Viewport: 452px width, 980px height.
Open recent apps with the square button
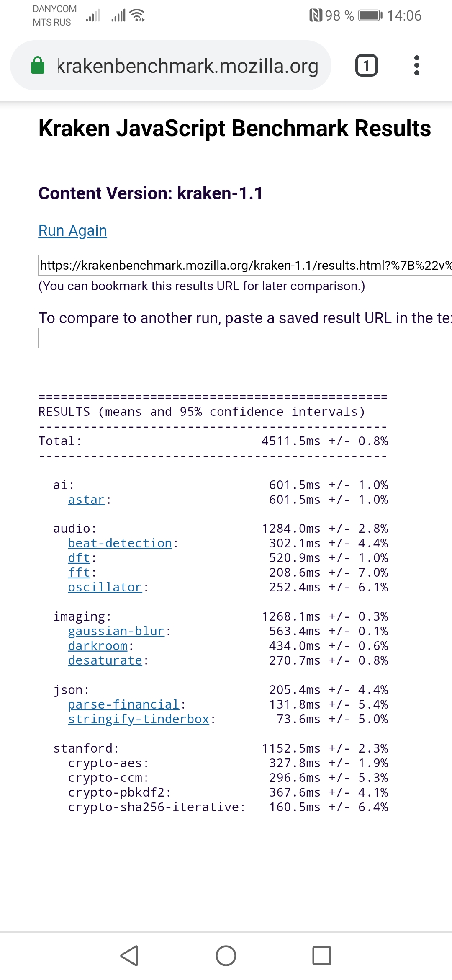[321, 956]
